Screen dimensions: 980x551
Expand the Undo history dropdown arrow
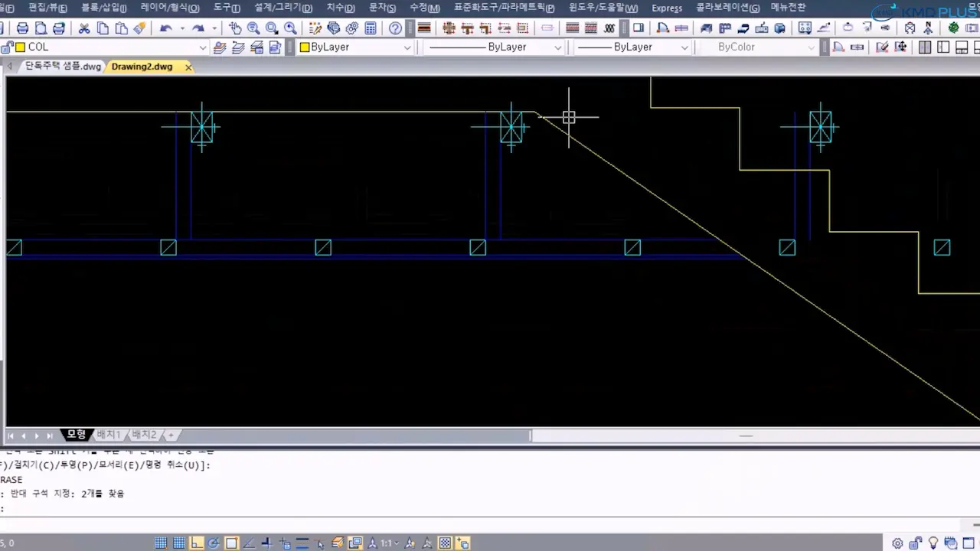[182, 28]
